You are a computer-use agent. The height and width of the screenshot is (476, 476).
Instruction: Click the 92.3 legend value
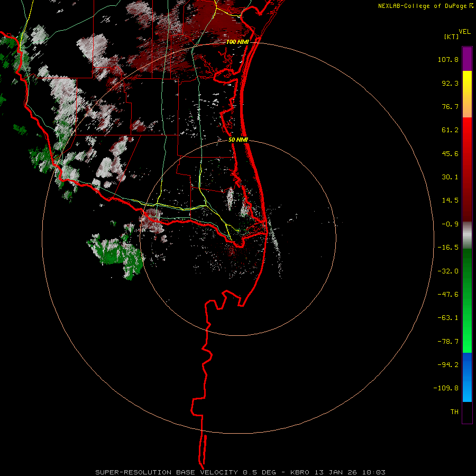tap(450, 83)
